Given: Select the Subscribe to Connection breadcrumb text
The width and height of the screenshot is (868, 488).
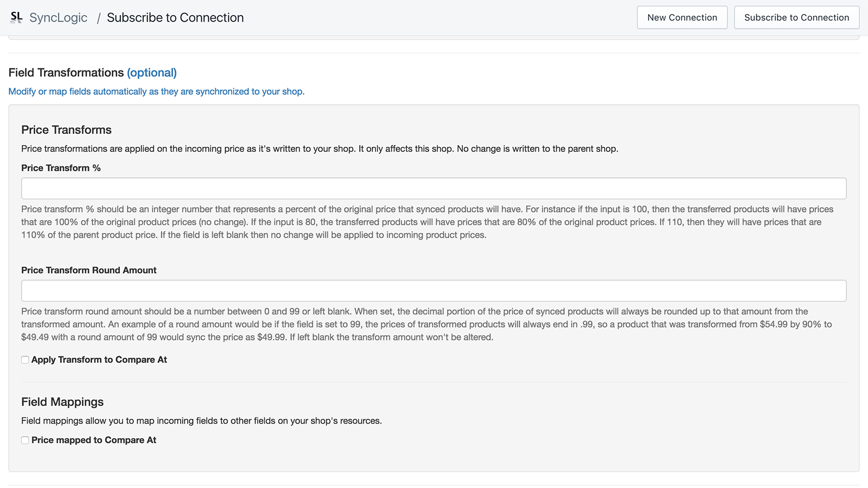Looking at the screenshot, I should coord(175,17).
